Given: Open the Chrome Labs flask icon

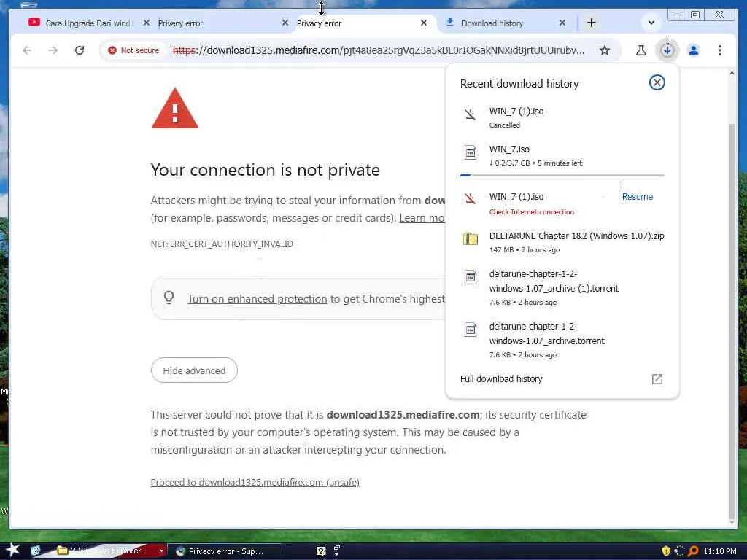Looking at the screenshot, I should coord(640,50).
